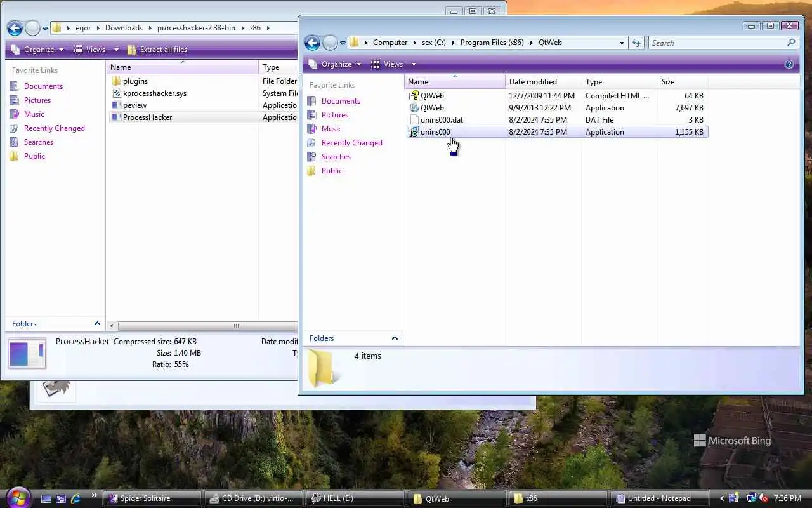Sort by Name column in QtWeb window
Screen dimensions: 812x508
coord(454,82)
